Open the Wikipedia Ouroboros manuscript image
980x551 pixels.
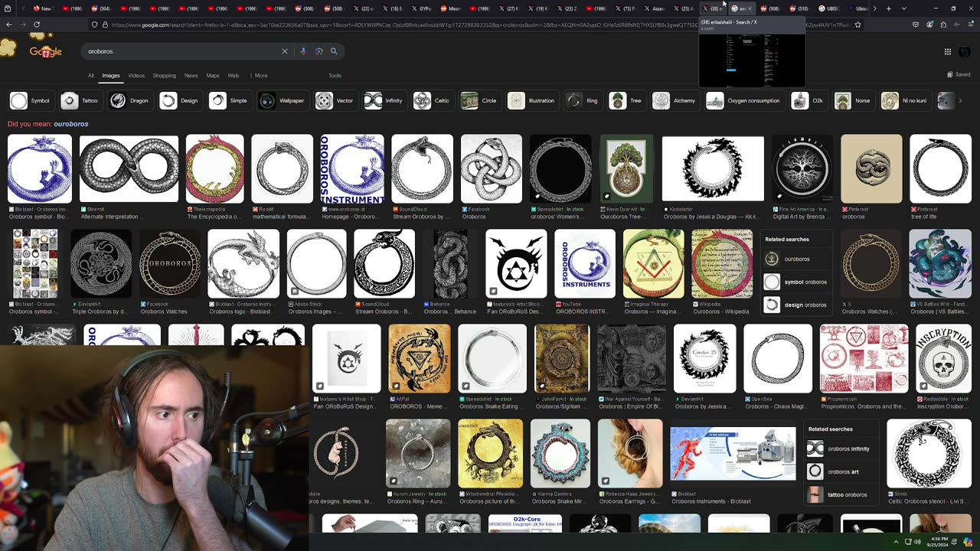(722, 264)
